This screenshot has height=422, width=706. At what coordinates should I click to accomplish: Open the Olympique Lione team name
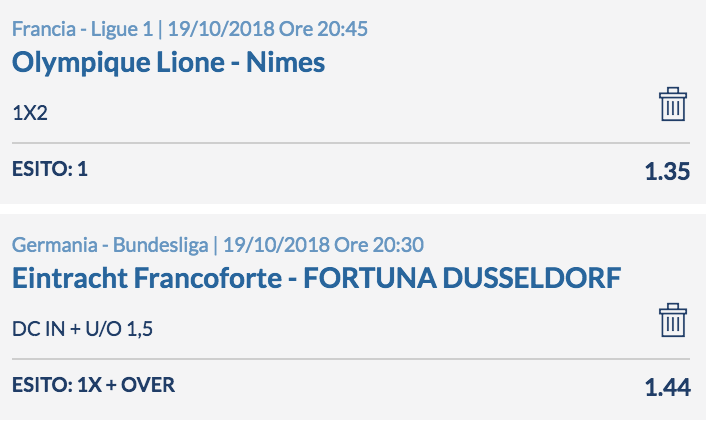tap(118, 63)
